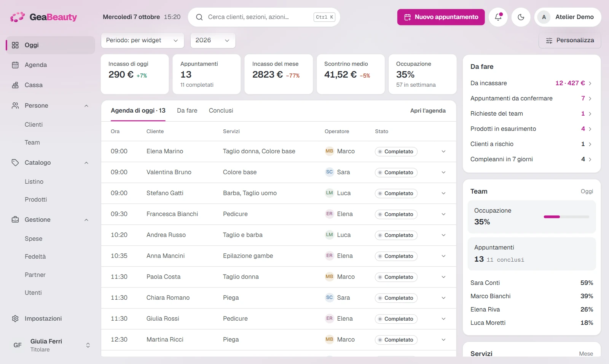Image resolution: width=609 pixels, height=364 pixels.
Task: Click Nuovo appuntamento button
Action: [441, 17]
